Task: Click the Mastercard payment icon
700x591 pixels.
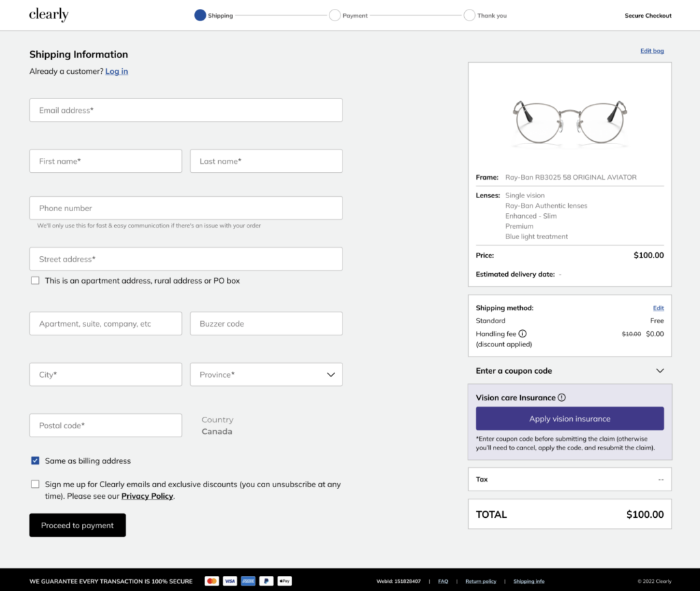Action: (x=212, y=581)
